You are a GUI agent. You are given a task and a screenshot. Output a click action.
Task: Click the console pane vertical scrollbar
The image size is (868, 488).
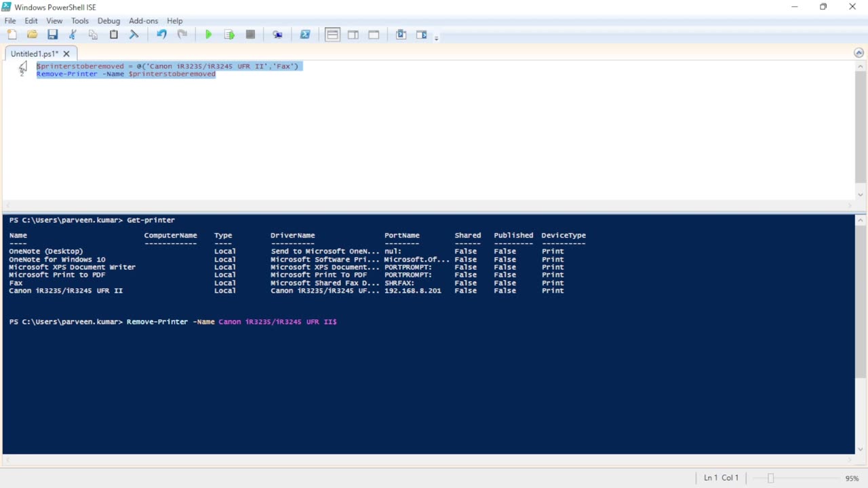coord(861,302)
